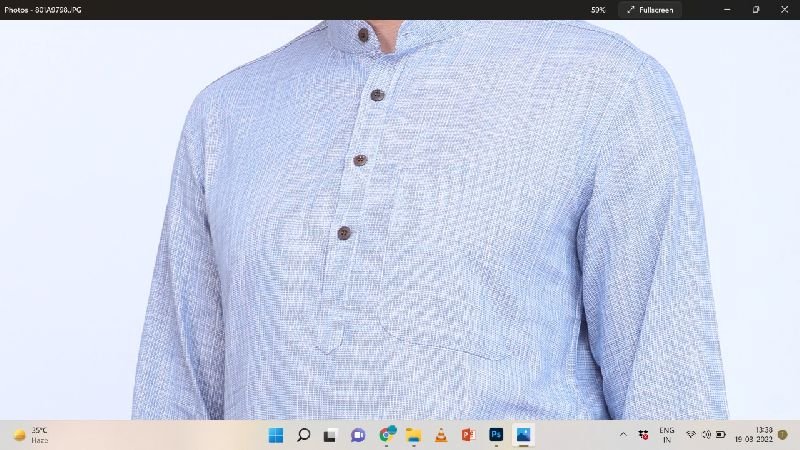
Task: Launch Teams Chat from the taskbar
Action: coord(358,435)
